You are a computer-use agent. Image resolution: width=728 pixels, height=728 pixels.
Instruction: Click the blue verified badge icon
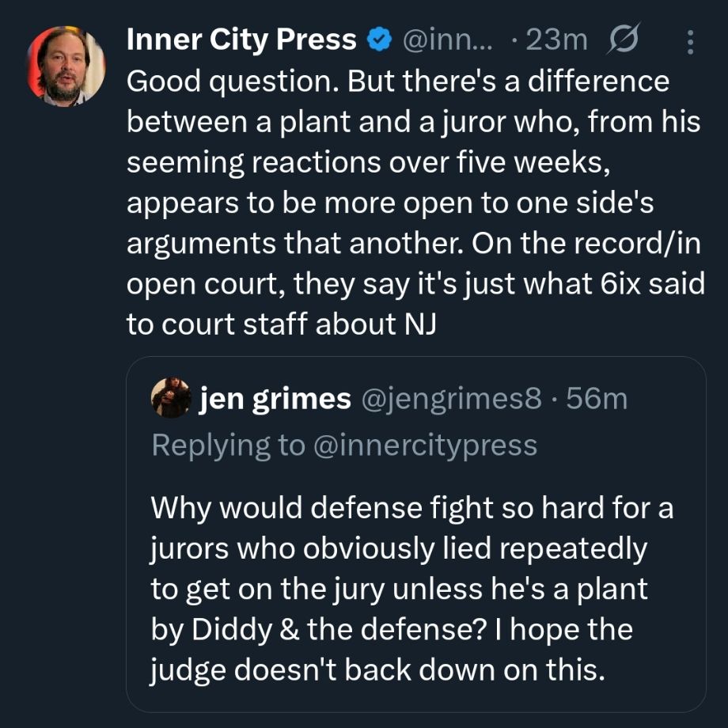(381, 40)
